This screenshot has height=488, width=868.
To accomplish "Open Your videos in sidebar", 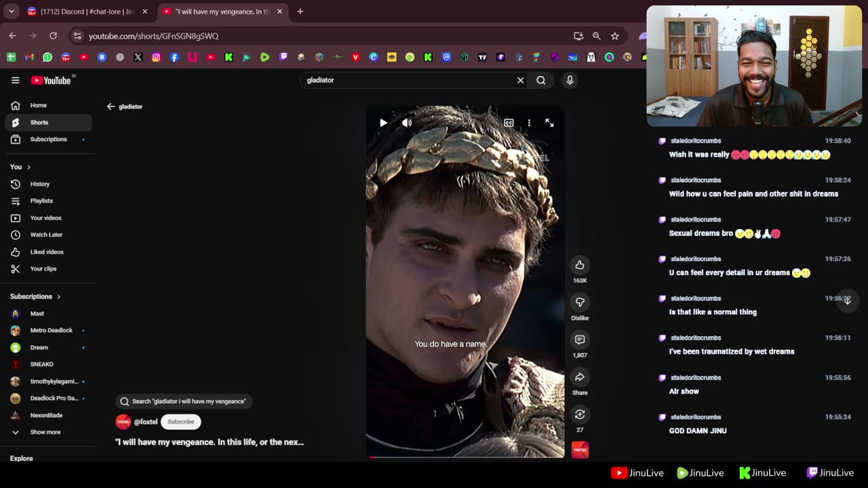I will (x=49, y=218).
